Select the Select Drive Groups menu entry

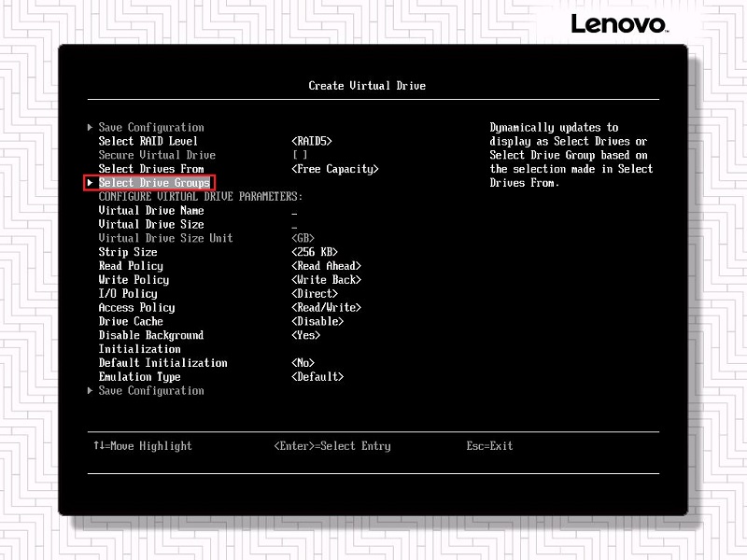[154, 183]
